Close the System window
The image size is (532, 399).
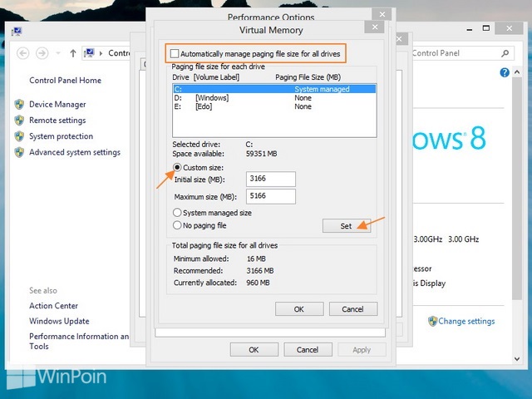tap(509, 28)
